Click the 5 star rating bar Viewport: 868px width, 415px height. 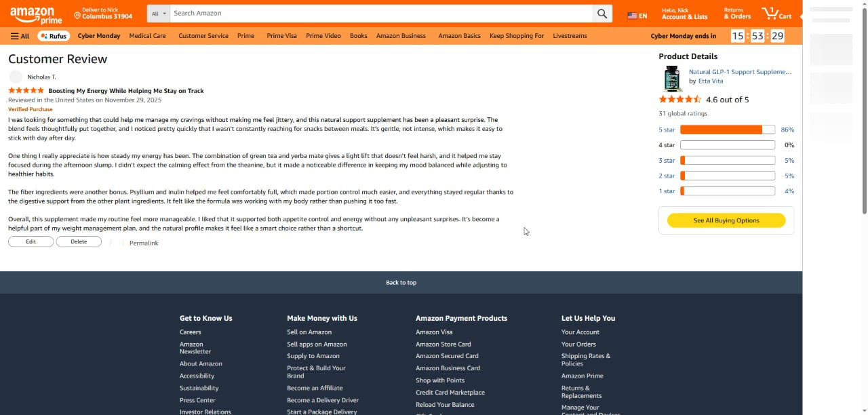728,130
